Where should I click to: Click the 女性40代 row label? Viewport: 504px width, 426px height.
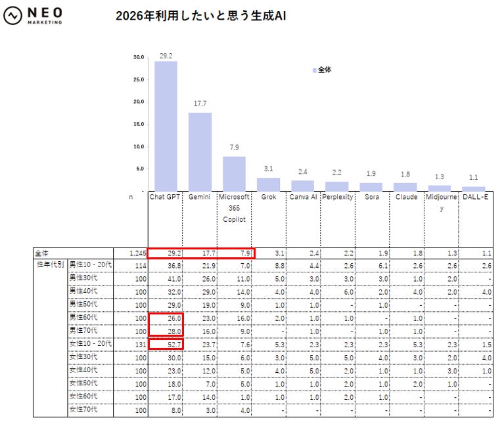pyautogui.click(x=83, y=370)
